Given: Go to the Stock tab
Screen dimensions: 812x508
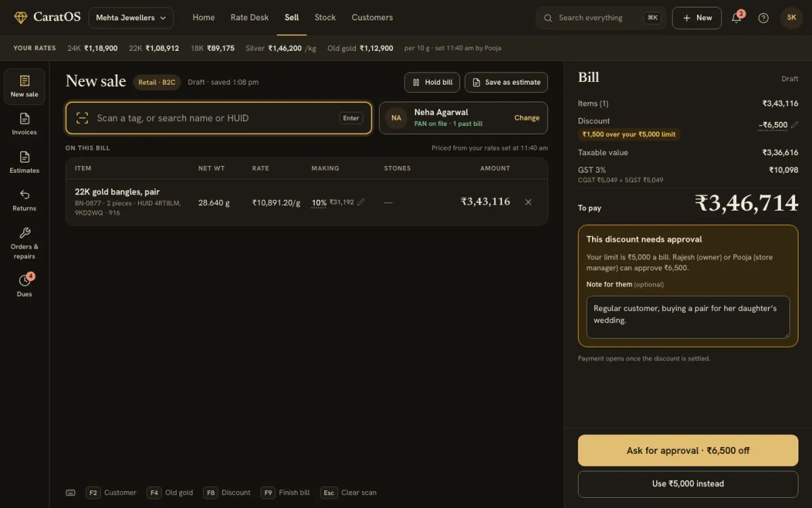Looking at the screenshot, I should click(x=325, y=18).
